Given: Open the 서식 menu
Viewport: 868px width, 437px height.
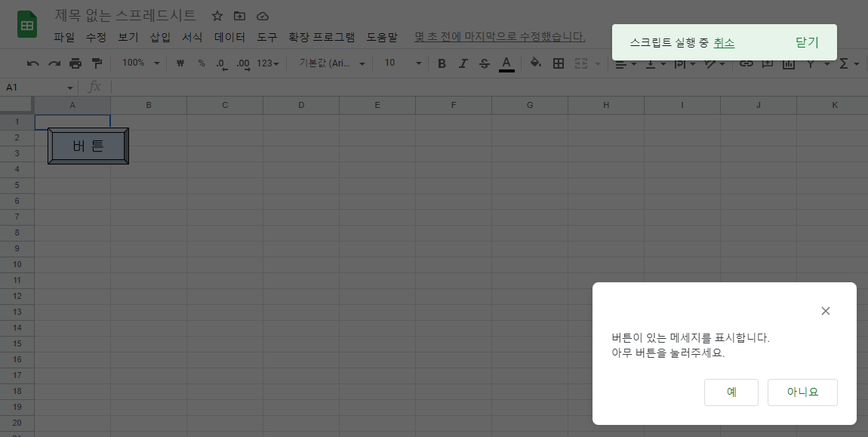Looking at the screenshot, I should point(192,37).
